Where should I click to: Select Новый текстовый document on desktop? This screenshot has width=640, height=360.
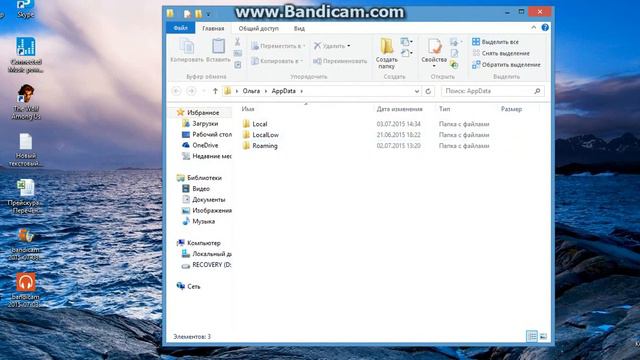[x=25, y=149]
